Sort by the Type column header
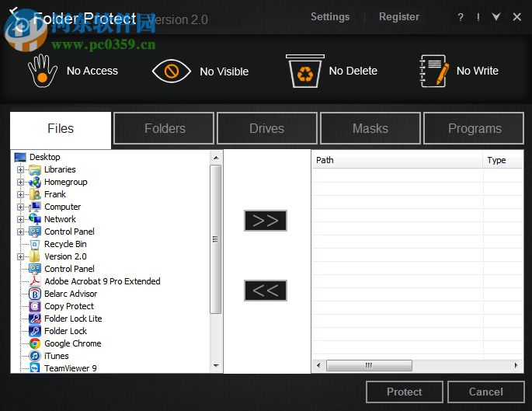 (503, 160)
